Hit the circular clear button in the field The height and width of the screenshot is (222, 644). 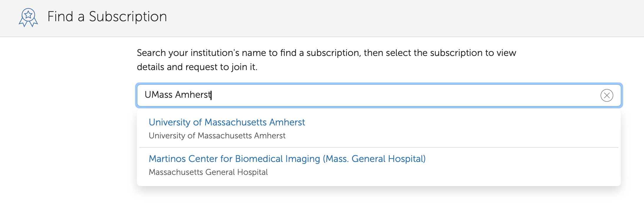click(x=606, y=95)
